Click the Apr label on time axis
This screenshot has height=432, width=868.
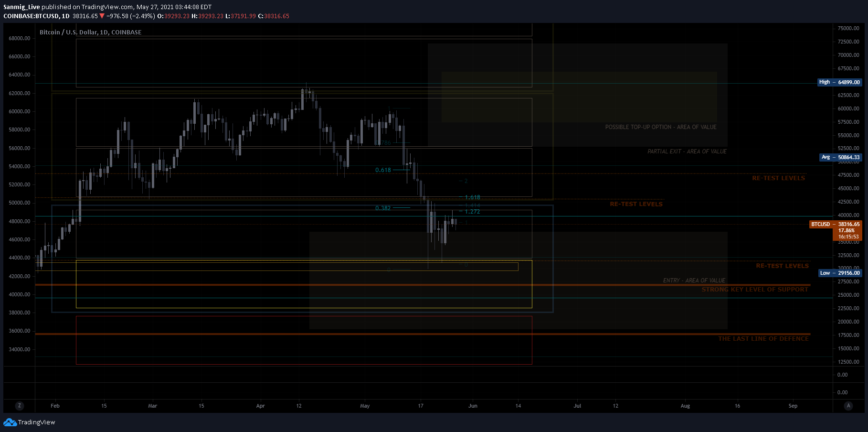(260, 406)
